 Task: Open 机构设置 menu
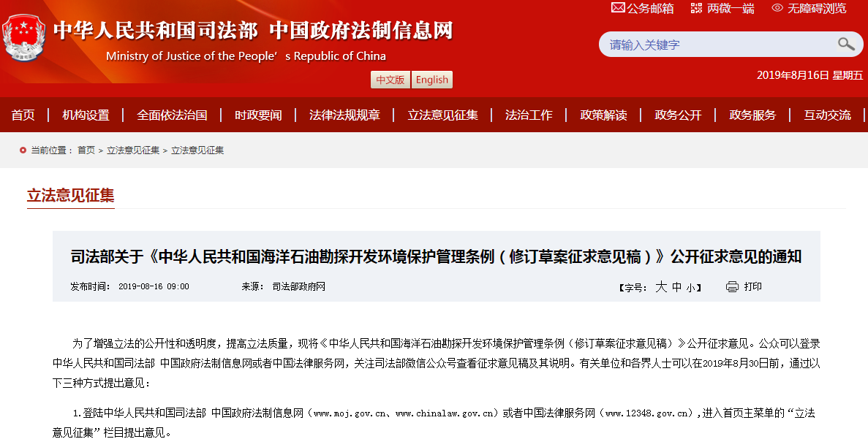86,115
